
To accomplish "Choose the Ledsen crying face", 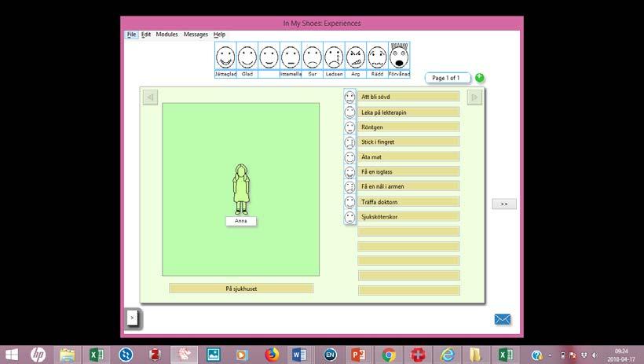I will tap(334, 57).
